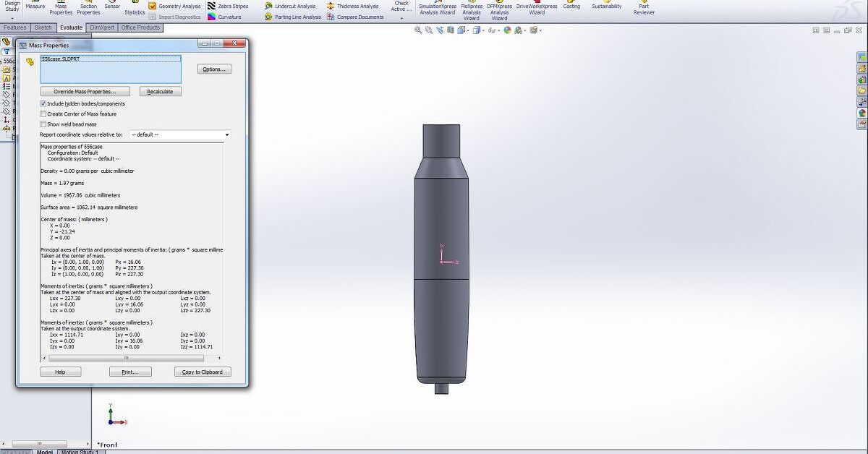868x454 pixels.
Task: Open the coordinate values relative to dropdown
Action: click(226, 135)
